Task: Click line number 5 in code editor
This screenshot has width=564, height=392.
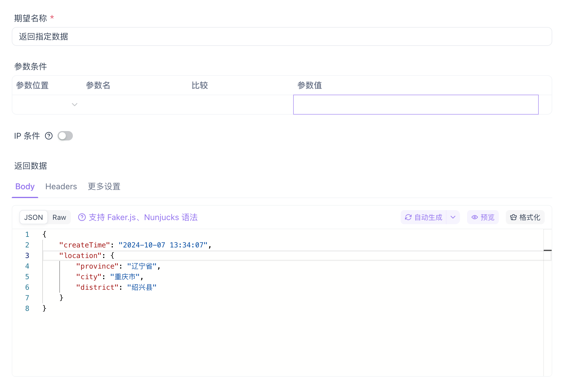Action: pos(27,277)
